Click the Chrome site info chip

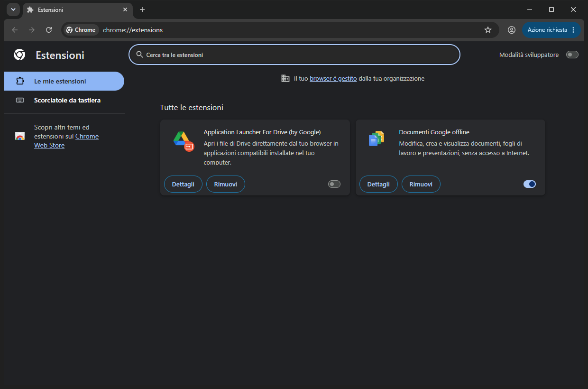(x=81, y=30)
